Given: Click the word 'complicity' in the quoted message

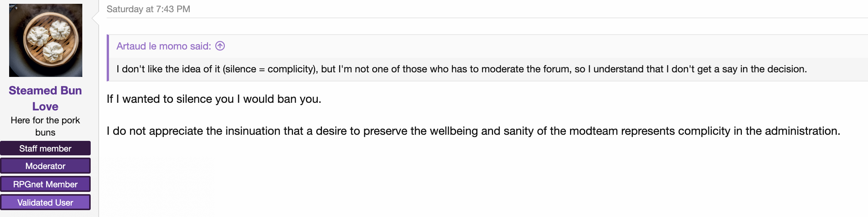Looking at the screenshot, I should click(x=290, y=69).
